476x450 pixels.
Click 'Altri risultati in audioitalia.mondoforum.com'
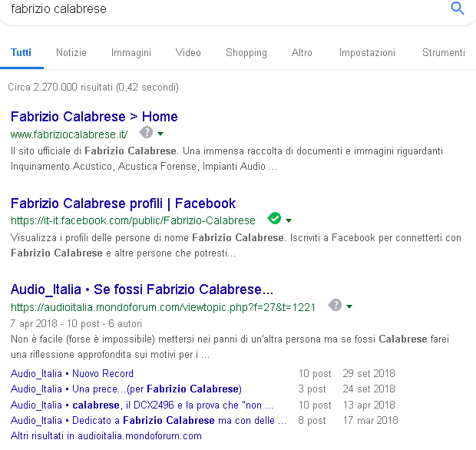pyautogui.click(x=106, y=436)
